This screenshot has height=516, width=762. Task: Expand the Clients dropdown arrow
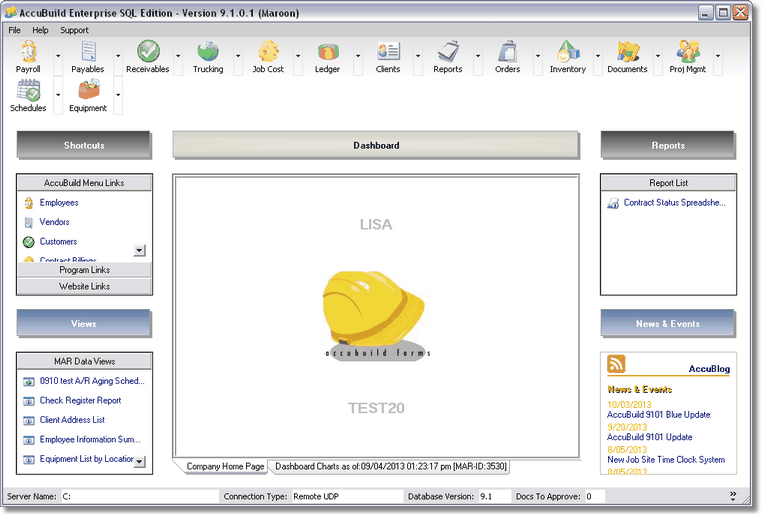tap(418, 56)
